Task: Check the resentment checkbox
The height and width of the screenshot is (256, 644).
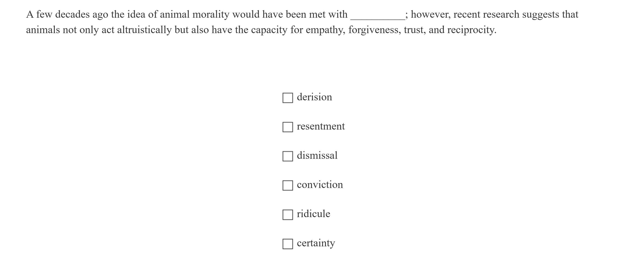Action: pos(288,127)
